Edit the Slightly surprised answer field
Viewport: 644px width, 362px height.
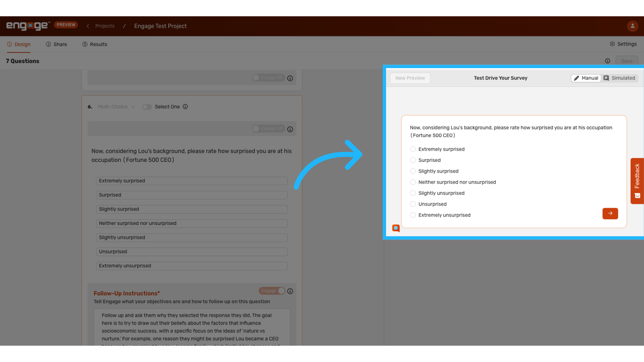[x=192, y=209]
